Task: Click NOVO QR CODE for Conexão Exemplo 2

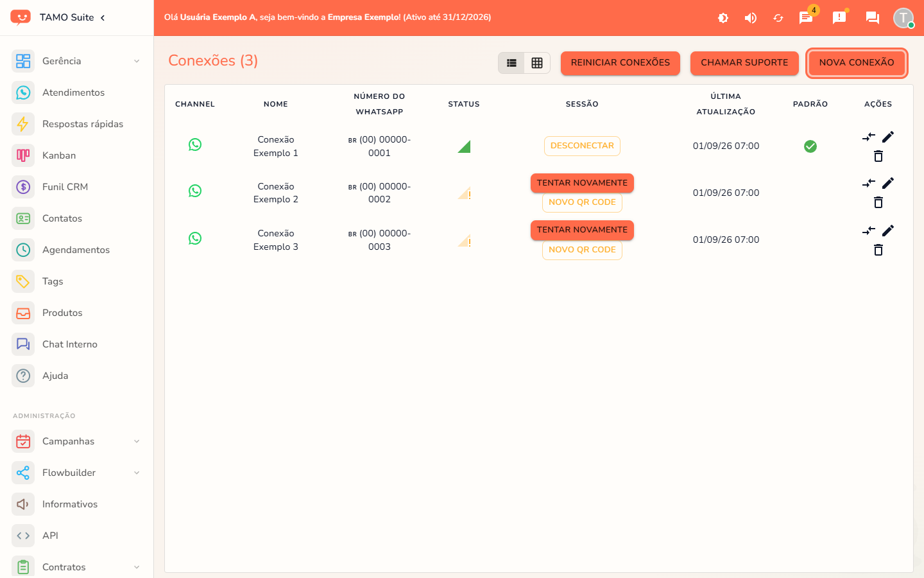Action: (582, 202)
